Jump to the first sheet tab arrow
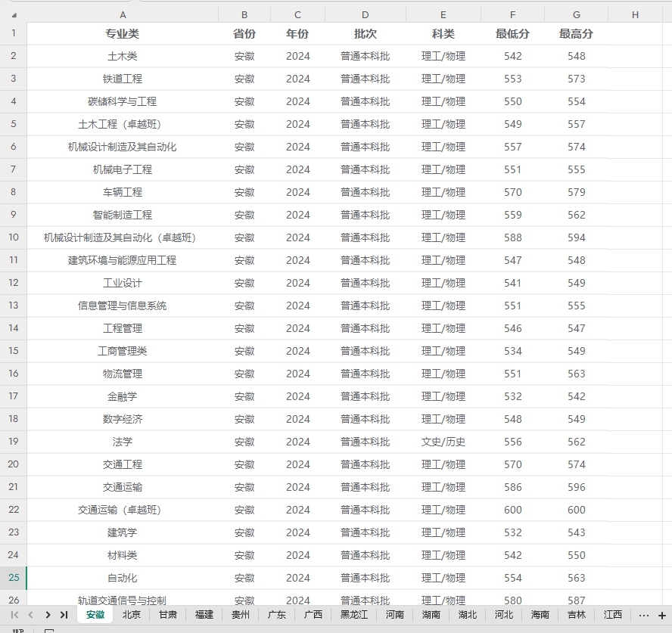The image size is (672, 633). 14,615
